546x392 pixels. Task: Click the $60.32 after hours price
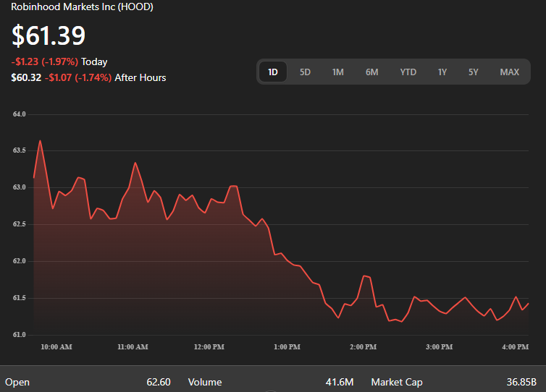pyautogui.click(x=25, y=77)
